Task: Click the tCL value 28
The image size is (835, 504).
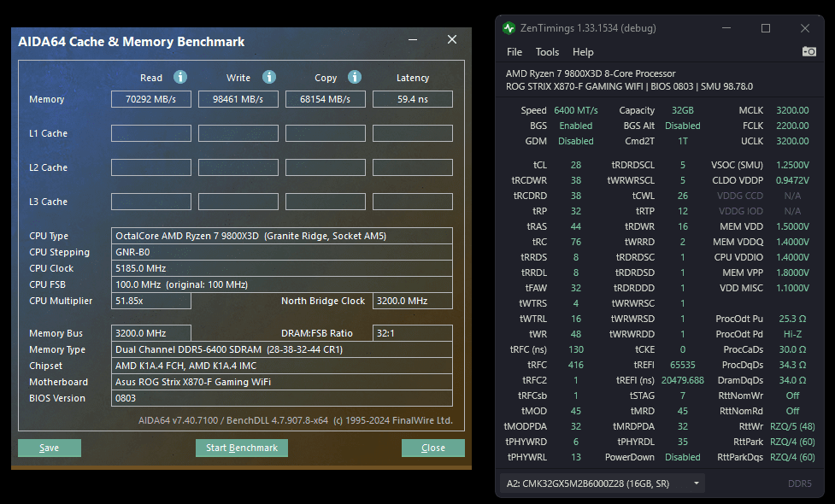Action: pos(576,165)
